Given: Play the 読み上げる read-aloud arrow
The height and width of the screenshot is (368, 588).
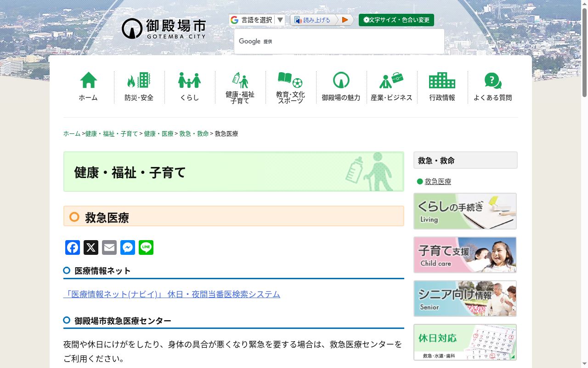Looking at the screenshot, I should 345,20.
